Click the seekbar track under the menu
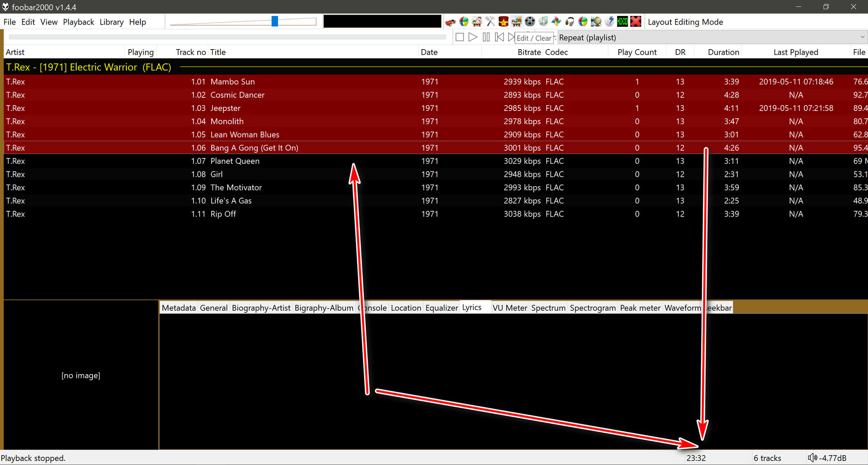This screenshot has height=465, width=868. [227, 37]
